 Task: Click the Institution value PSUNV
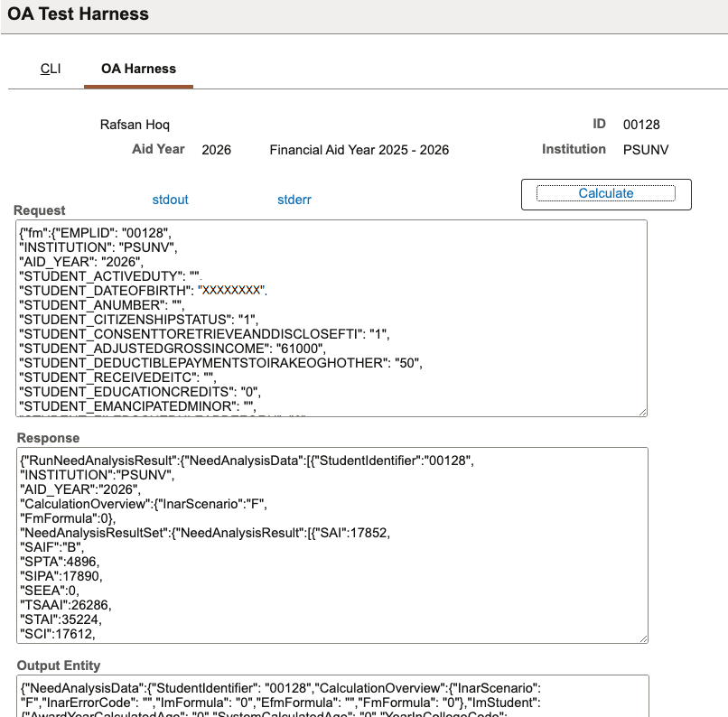pos(644,150)
